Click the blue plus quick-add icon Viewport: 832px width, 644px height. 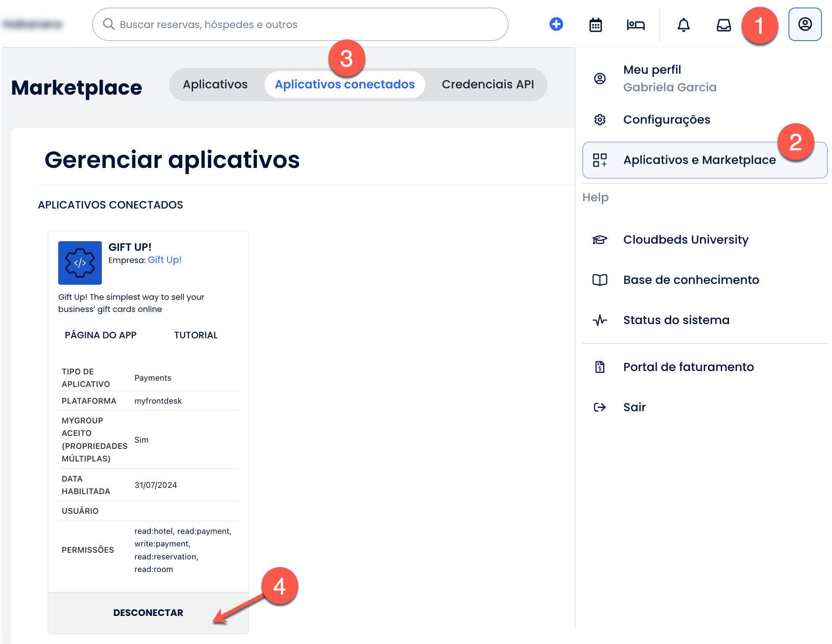(556, 24)
